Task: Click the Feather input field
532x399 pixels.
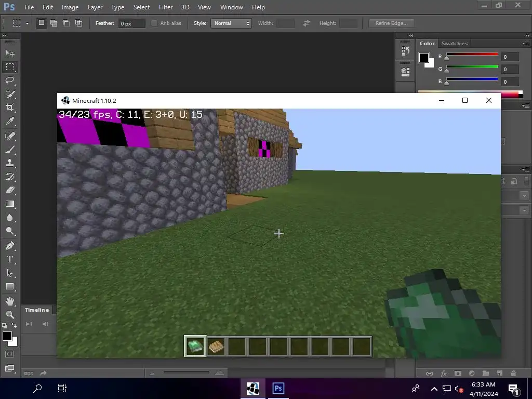Action: pos(131,23)
